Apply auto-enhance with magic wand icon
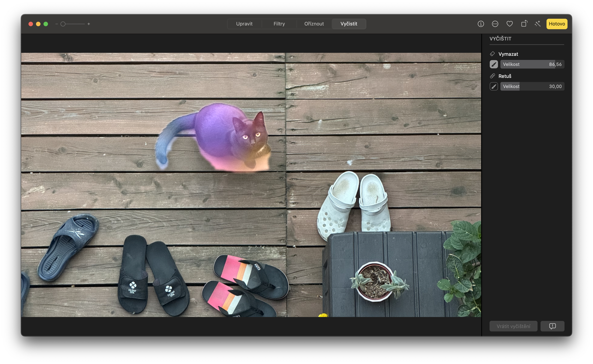The image size is (593, 364). click(538, 24)
